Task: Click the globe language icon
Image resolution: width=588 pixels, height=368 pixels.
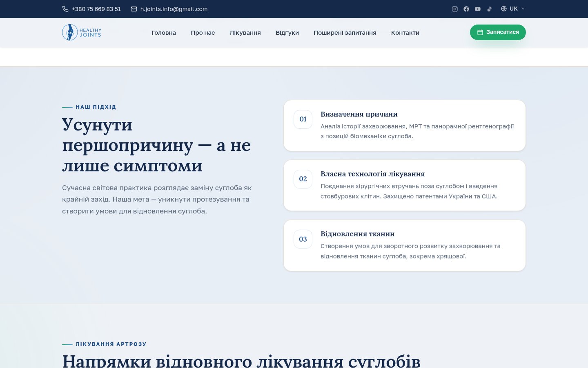Action: point(504,9)
